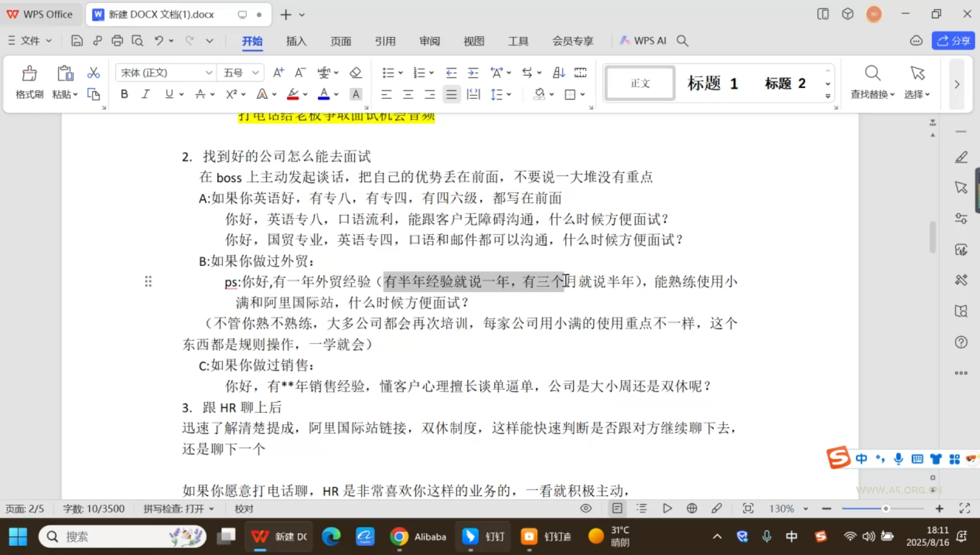Viewport: 980px width, 555px height.
Task: Click the Decrease Indent icon
Action: (x=451, y=73)
